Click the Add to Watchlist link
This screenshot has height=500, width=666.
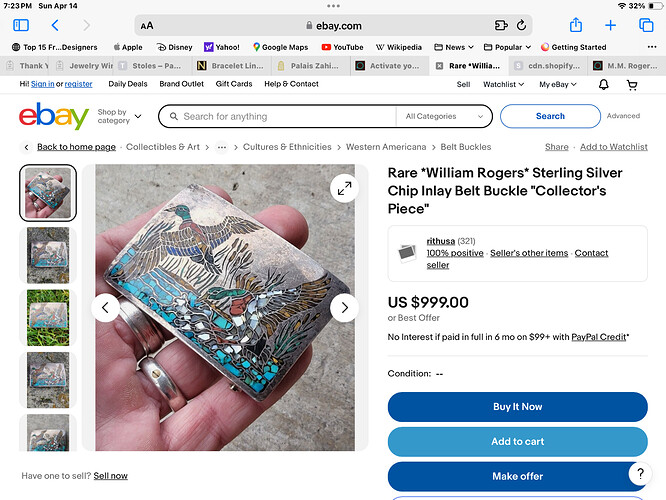pos(613,147)
